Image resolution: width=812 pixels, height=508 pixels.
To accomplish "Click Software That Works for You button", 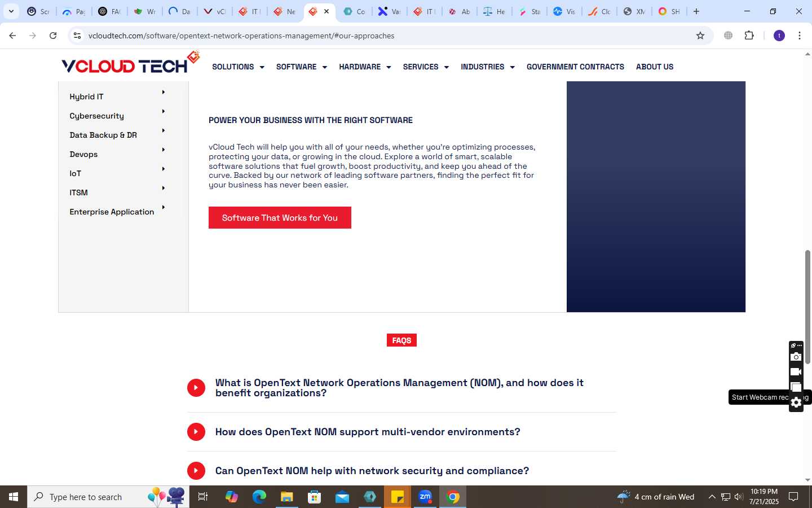I will point(280,218).
